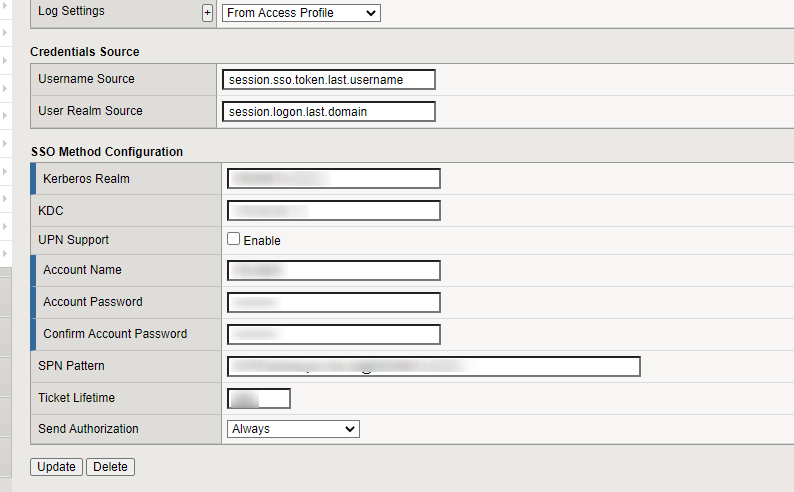Click the Enable label beside UPN Support
Viewport: 794px width, 492px height.
(262, 241)
